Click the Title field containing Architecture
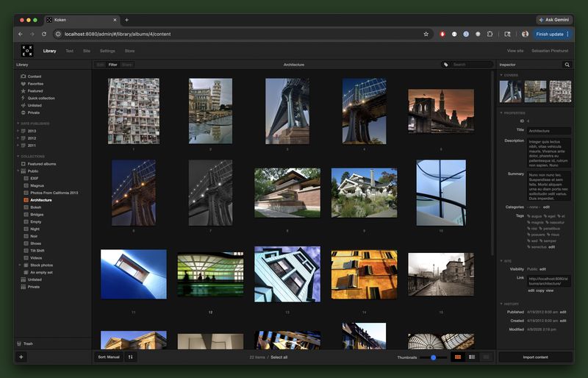 [x=549, y=131]
